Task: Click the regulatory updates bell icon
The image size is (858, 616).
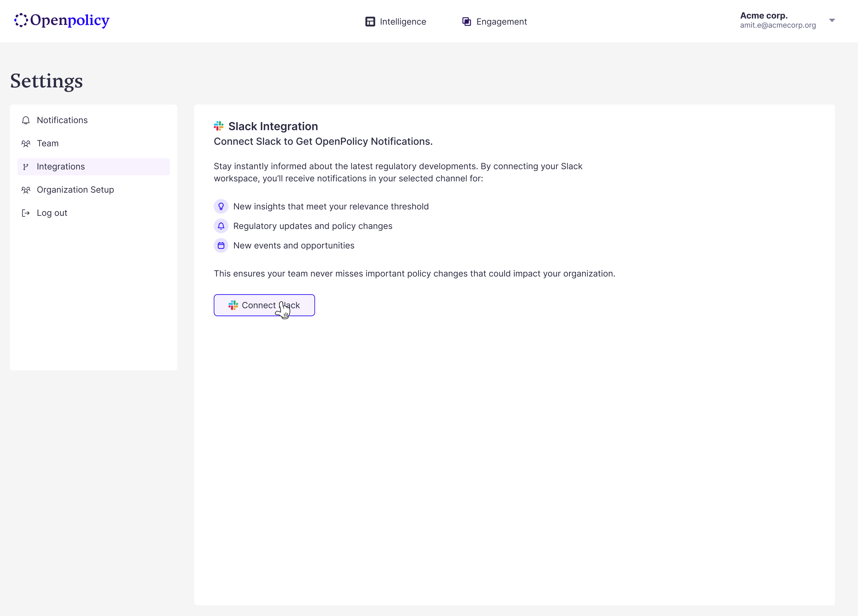Action: (221, 226)
